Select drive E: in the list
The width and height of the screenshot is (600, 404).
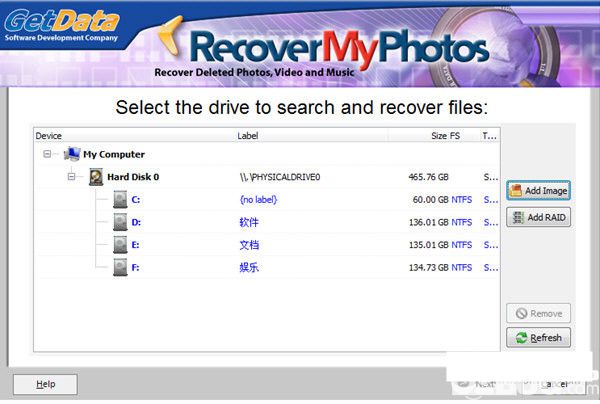[x=135, y=245]
